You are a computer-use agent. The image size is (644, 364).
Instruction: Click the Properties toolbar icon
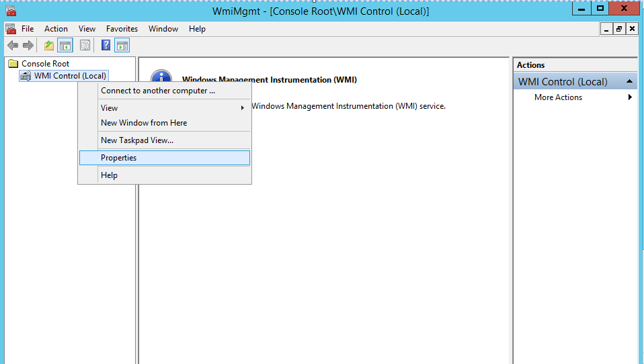click(x=85, y=46)
